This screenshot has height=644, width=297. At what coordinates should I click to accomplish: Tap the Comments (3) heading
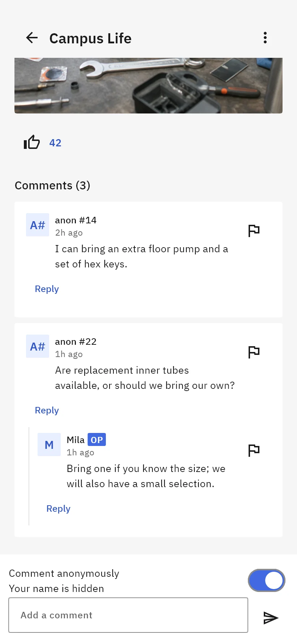coord(52,185)
